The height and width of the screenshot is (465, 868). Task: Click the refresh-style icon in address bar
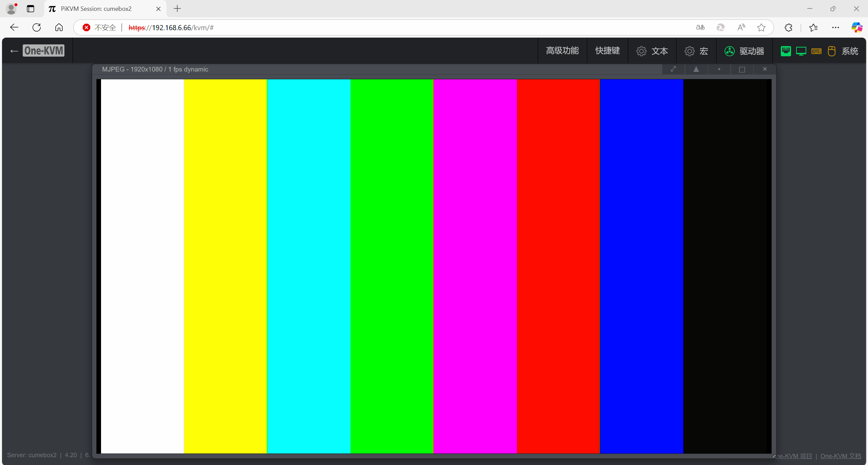click(x=721, y=27)
